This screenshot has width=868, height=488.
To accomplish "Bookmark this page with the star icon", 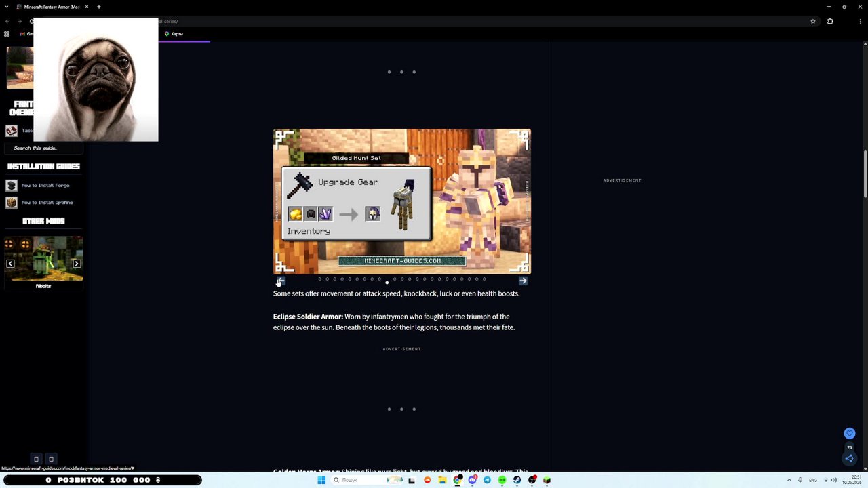I will pyautogui.click(x=813, y=21).
